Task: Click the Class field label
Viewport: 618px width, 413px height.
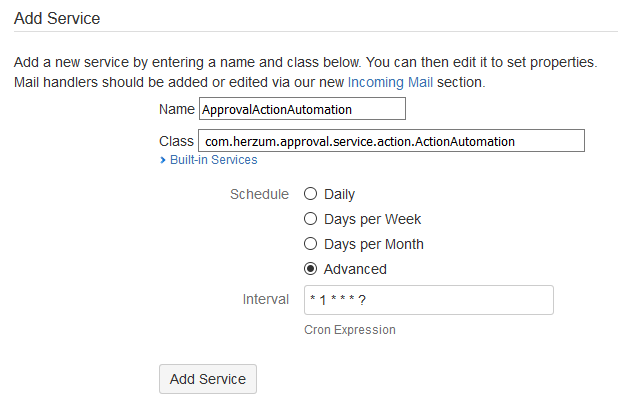Action: click(x=176, y=141)
